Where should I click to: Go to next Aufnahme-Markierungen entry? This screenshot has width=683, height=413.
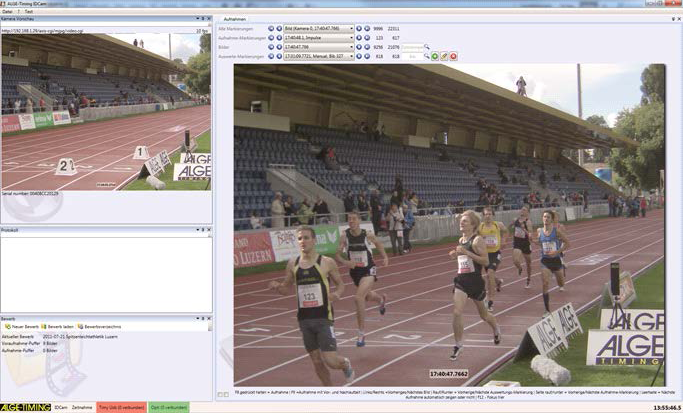coord(359,38)
